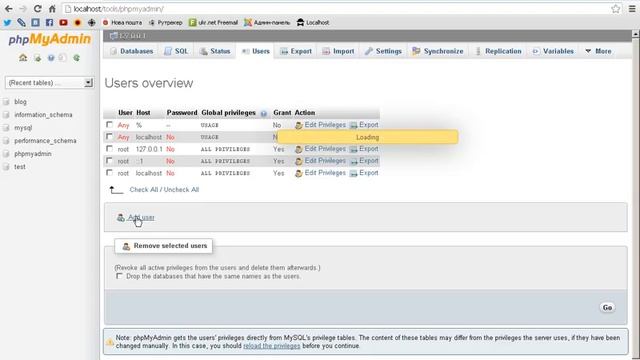The width and height of the screenshot is (640, 360).
Task: Click the Go button
Action: [x=607, y=308]
